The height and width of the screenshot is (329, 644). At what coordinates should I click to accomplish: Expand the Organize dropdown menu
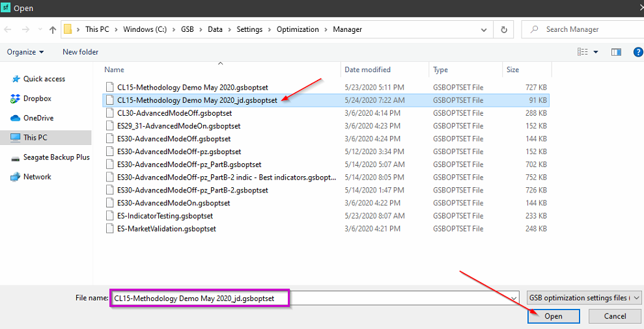click(25, 52)
